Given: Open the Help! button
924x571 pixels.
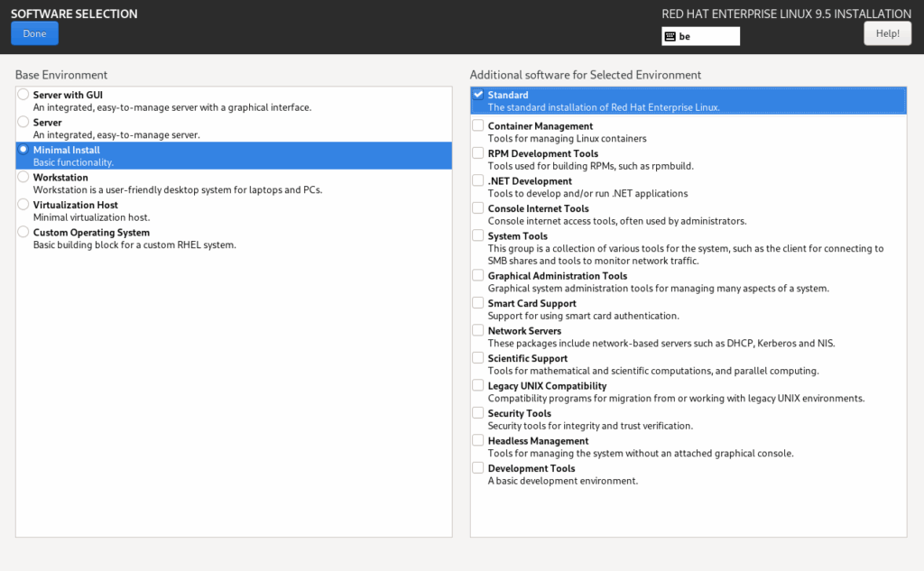Looking at the screenshot, I should [886, 33].
